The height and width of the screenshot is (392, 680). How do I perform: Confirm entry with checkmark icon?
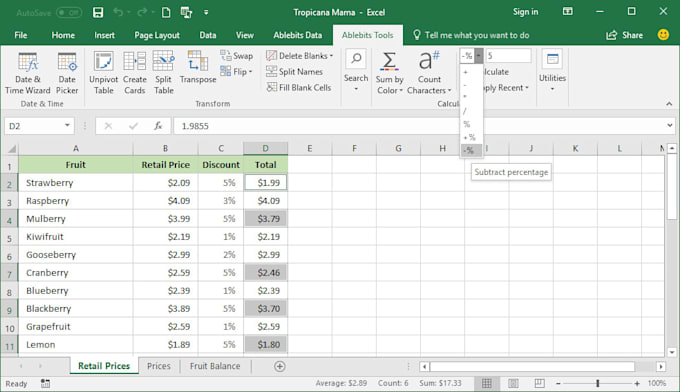(x=133, y=126)
